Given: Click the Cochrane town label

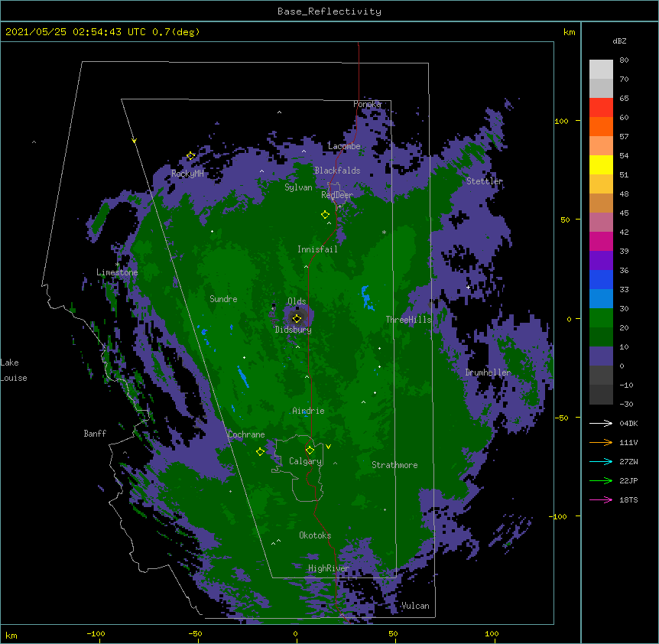Looking at the screenshot, I should click(246, 434).
